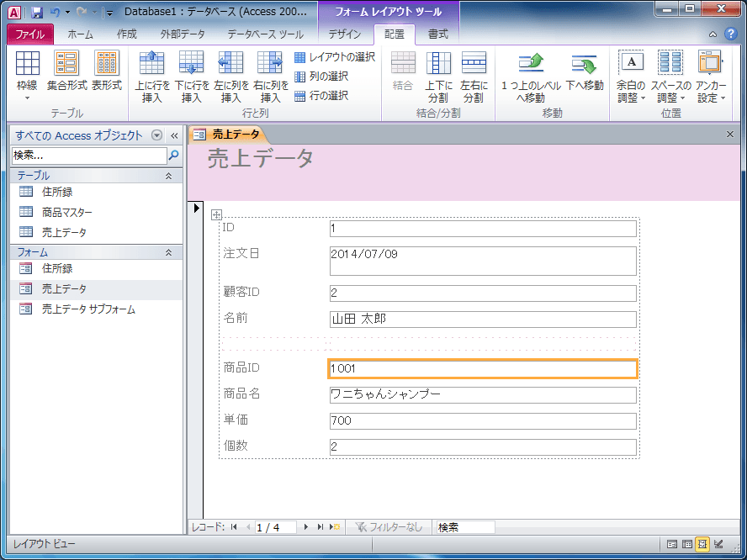Open the undo history dropdown arrow

[x=67, y=13]
